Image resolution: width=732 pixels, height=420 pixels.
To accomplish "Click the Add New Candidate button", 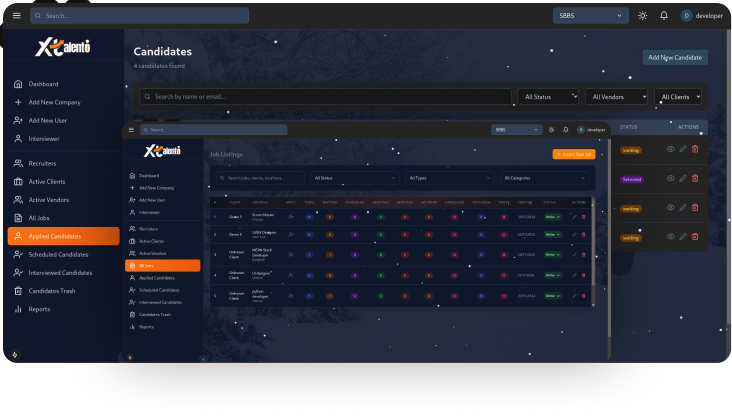I will [x=674, y=58].
